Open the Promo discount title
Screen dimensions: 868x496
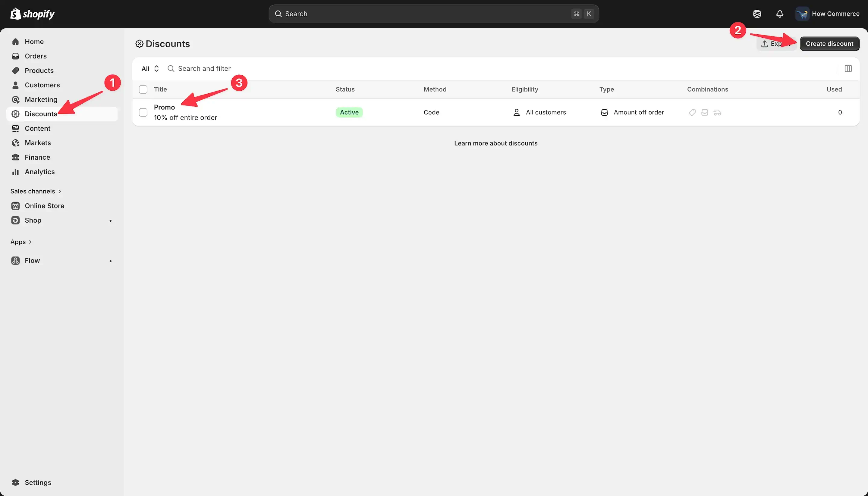(x=164, y=107)
